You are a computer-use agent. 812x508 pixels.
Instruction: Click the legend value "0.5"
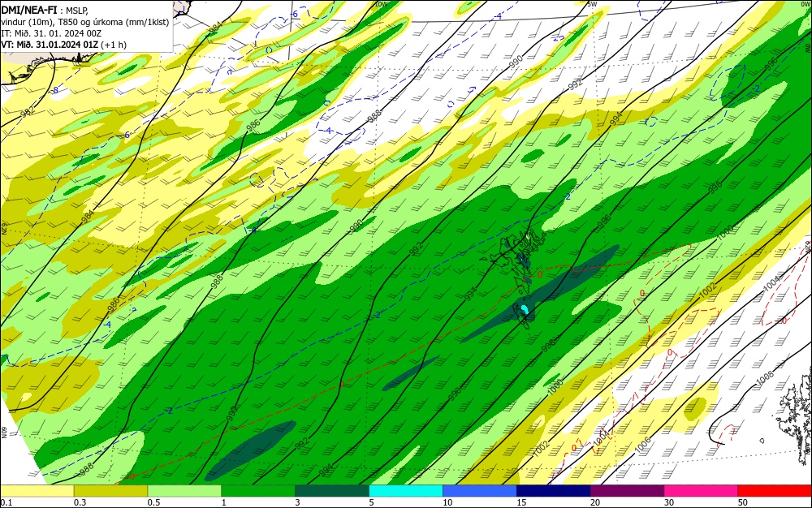[153, 502]
